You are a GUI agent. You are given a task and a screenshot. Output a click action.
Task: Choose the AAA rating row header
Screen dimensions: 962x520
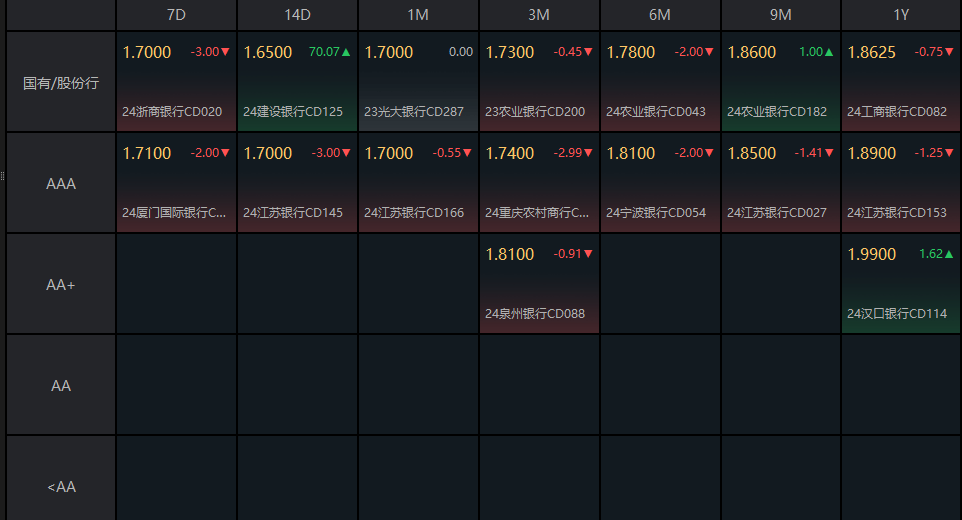[x=61, y=184]
